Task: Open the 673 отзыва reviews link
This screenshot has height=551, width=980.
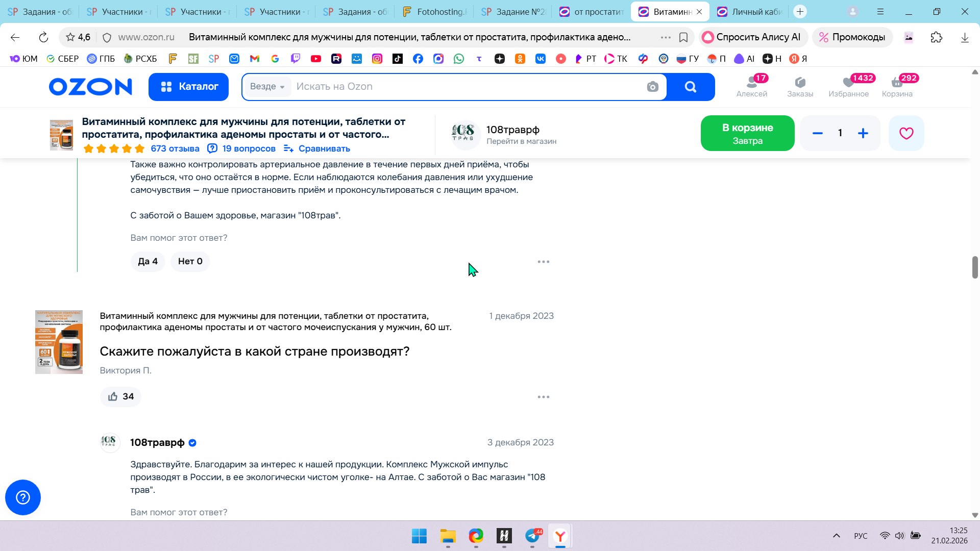Action: pyautogui.click(x=175, y=148)
